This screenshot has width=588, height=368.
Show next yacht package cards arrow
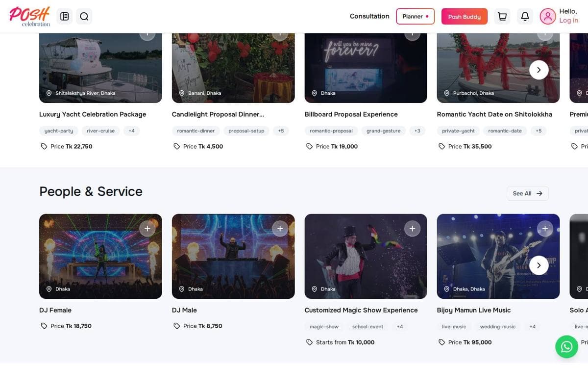click(x=539, y=70)
